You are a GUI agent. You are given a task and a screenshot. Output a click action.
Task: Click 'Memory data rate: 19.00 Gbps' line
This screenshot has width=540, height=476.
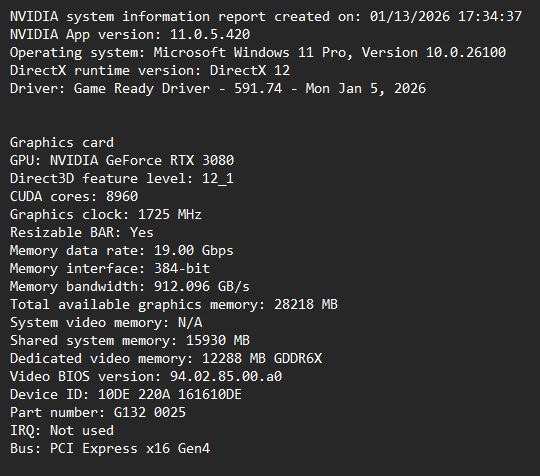pos(122,251)
